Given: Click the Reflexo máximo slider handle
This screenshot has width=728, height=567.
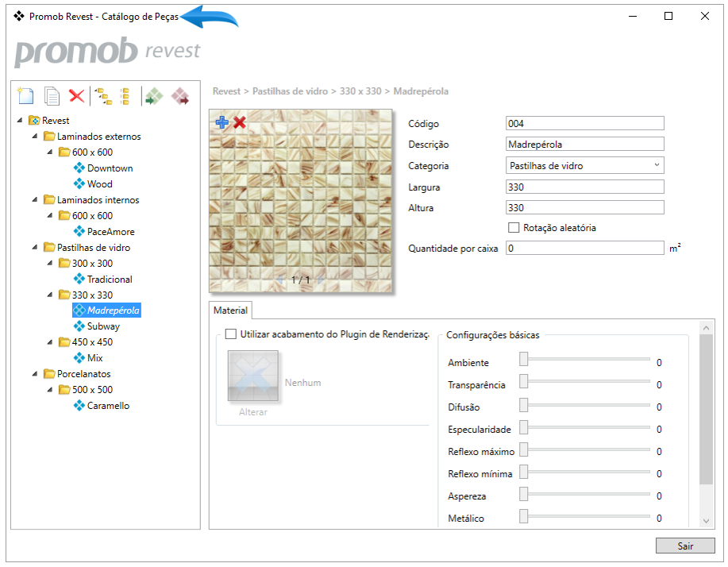Looking at the screenshot, I should (523, 449).
